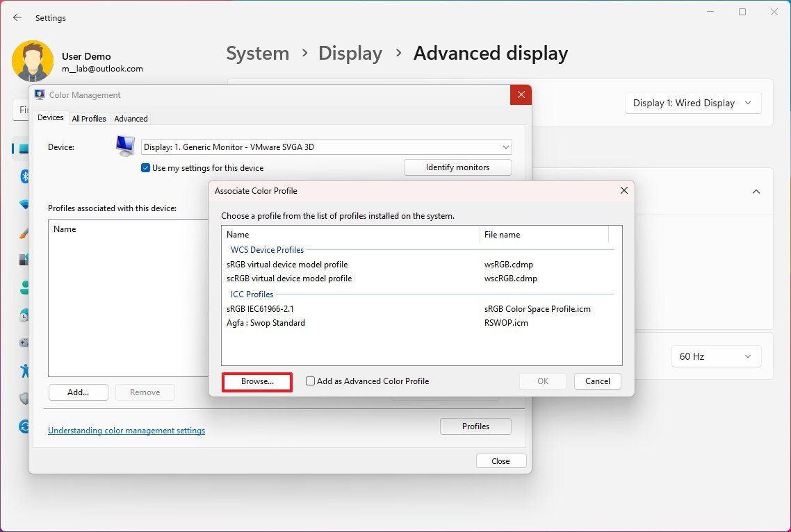Enable Add as Advanced Color Profile

pos(310,381)
